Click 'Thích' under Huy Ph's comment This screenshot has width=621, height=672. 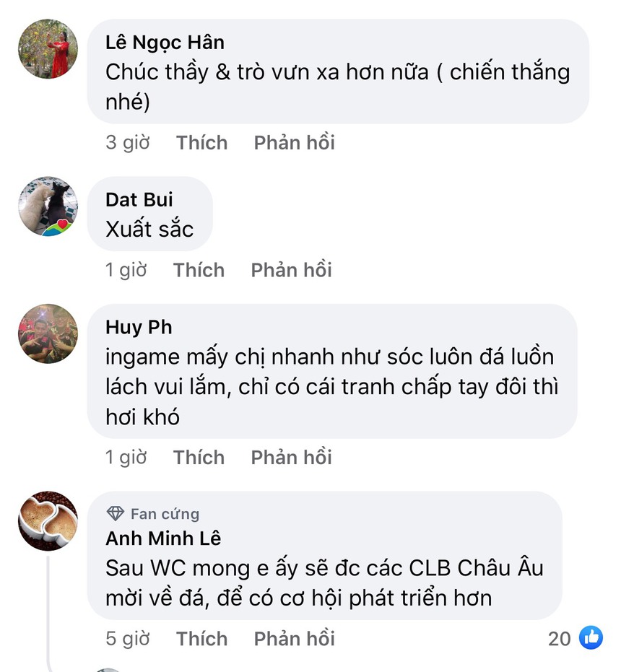(x=199, y=457)
